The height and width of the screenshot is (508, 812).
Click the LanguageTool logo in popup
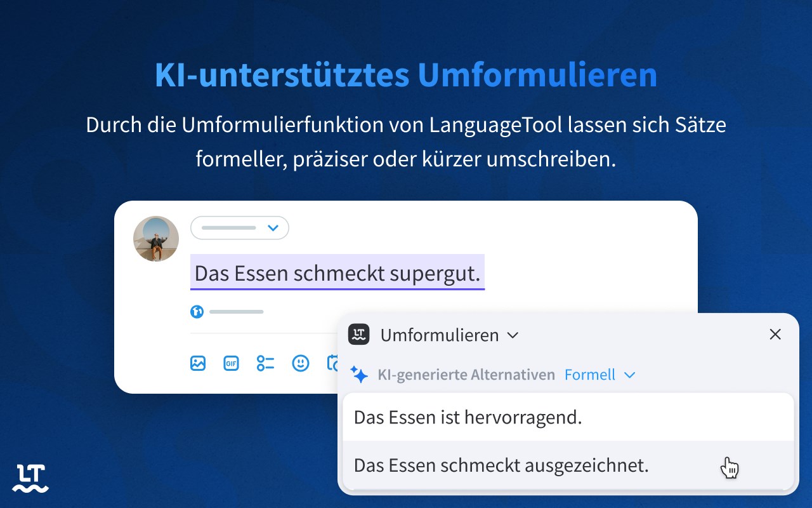[359, 334]
